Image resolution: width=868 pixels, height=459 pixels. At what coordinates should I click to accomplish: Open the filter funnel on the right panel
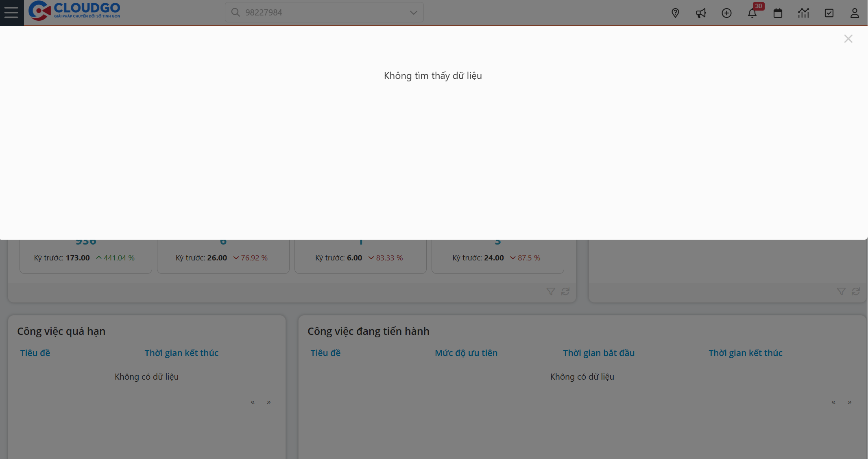click(x=841, y=291)
